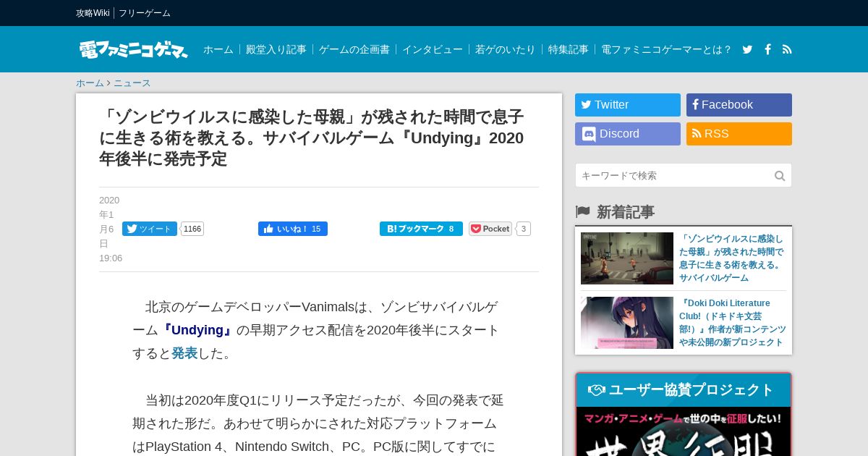Go to ホーム in the navigation bar
This screenshot has height=456, width=868.
point(218,49)
